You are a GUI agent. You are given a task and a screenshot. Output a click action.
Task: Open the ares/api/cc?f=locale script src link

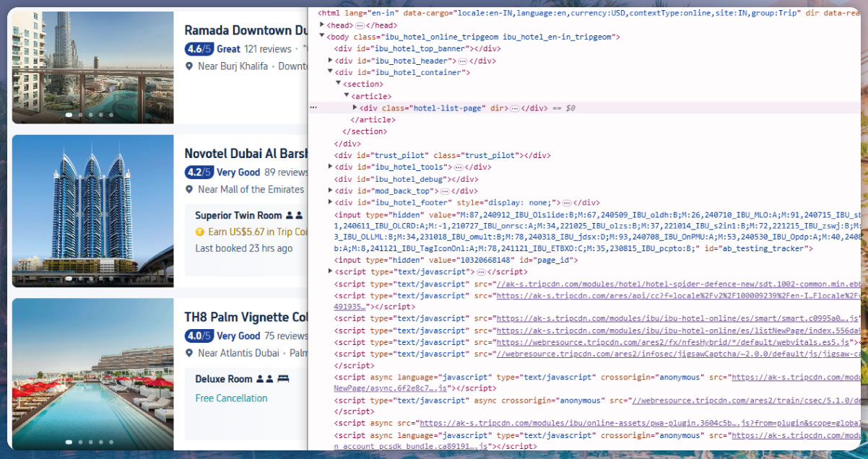(x=677, y=296)
